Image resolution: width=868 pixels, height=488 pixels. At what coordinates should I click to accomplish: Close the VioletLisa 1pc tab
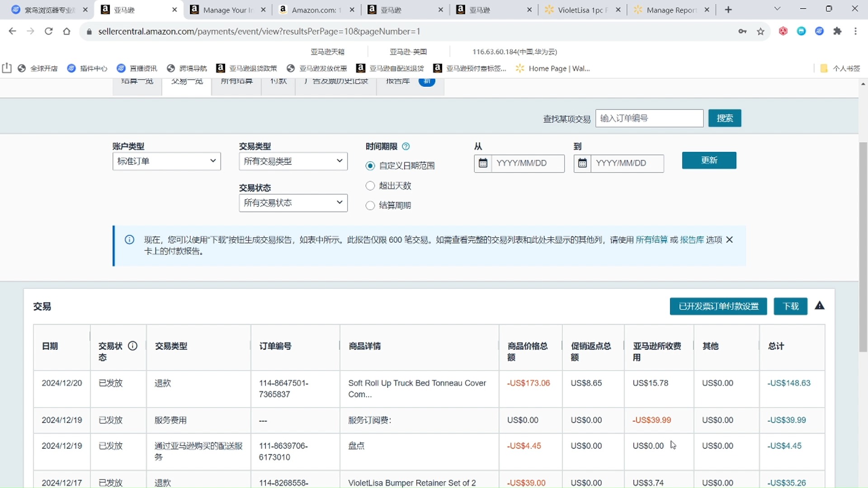coord(618,9)
